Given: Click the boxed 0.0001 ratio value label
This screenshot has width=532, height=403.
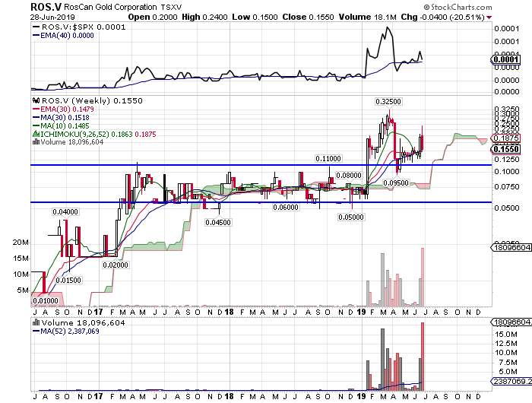Looking at the screenshot, I should (506, 60).
